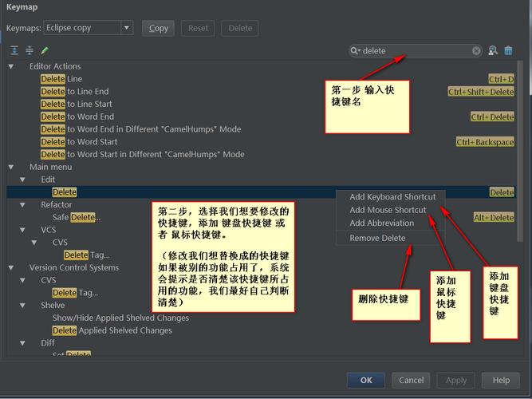Choose Add Keyboard Shortcut from context menu
Screen dimensions: 532x399
pos(392,197)
